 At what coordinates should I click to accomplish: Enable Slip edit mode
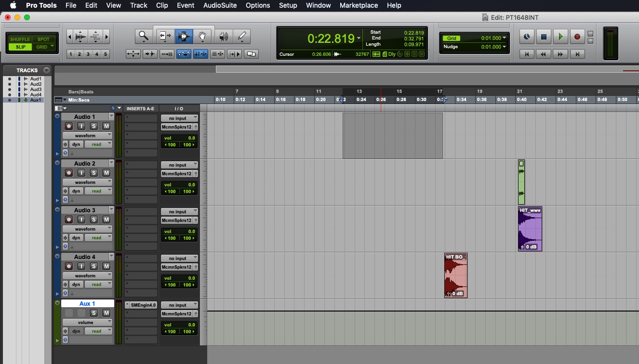[x=20, y=47]
